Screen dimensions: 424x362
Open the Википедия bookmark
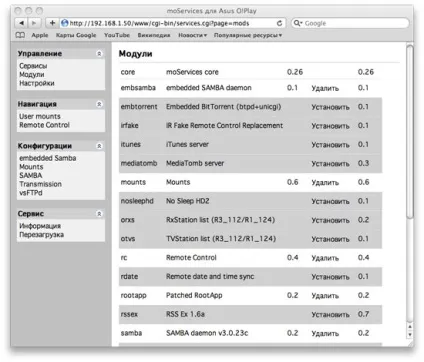(154, 35)
